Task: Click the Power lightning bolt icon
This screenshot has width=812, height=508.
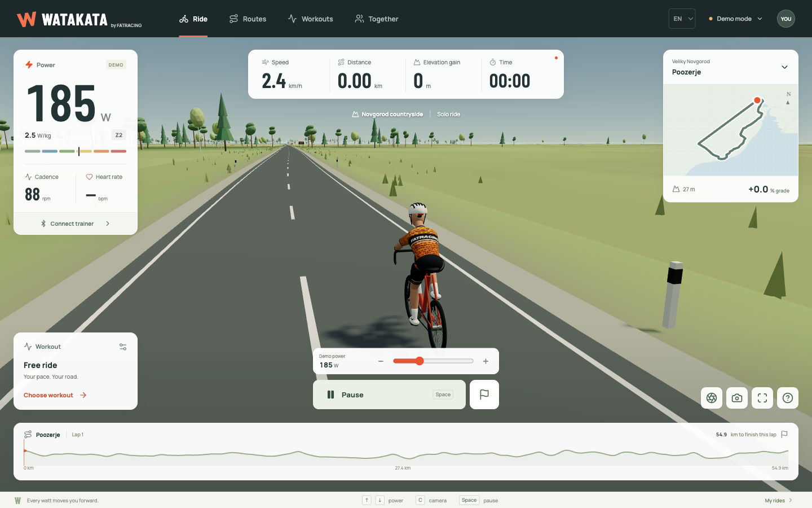Action: [x=29, y=65]
